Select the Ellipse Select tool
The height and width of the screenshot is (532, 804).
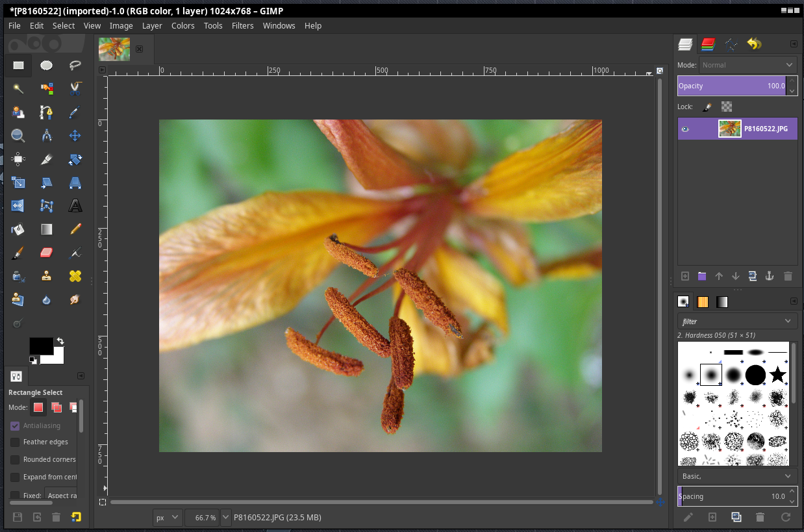pyautogui.click(x=46, y=65)
